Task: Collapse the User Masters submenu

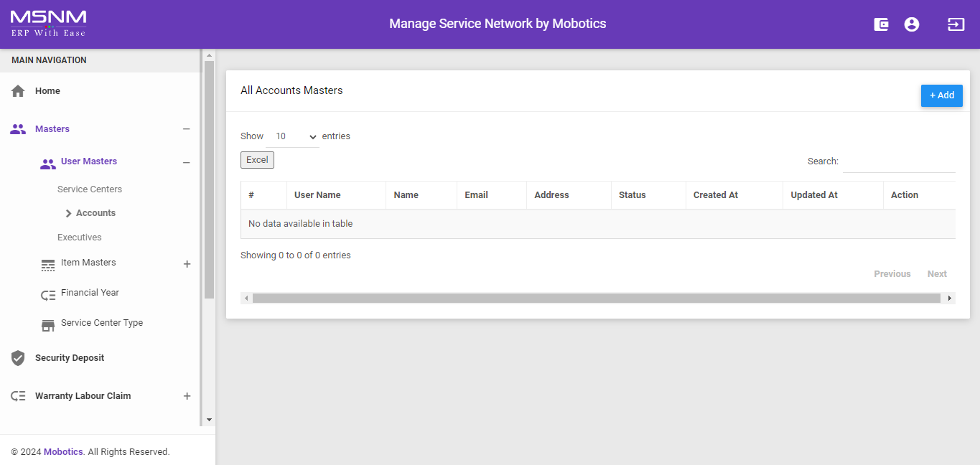Action: pos(186,163)
